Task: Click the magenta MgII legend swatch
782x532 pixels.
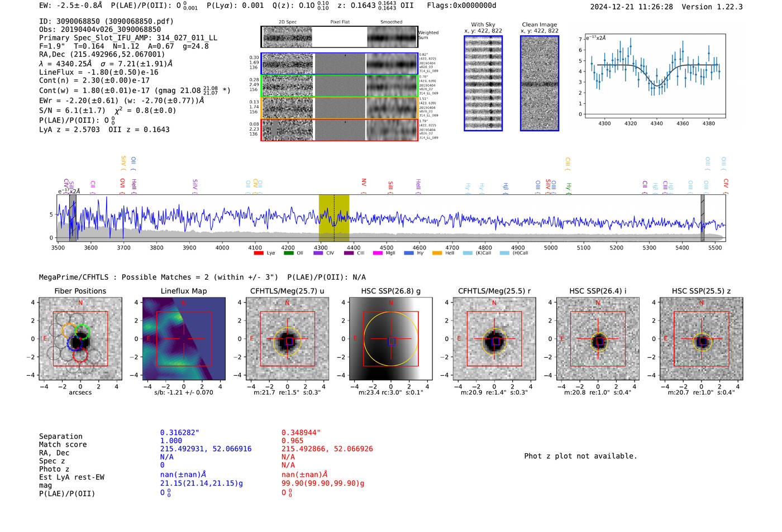Action: [x=378, y=253]
